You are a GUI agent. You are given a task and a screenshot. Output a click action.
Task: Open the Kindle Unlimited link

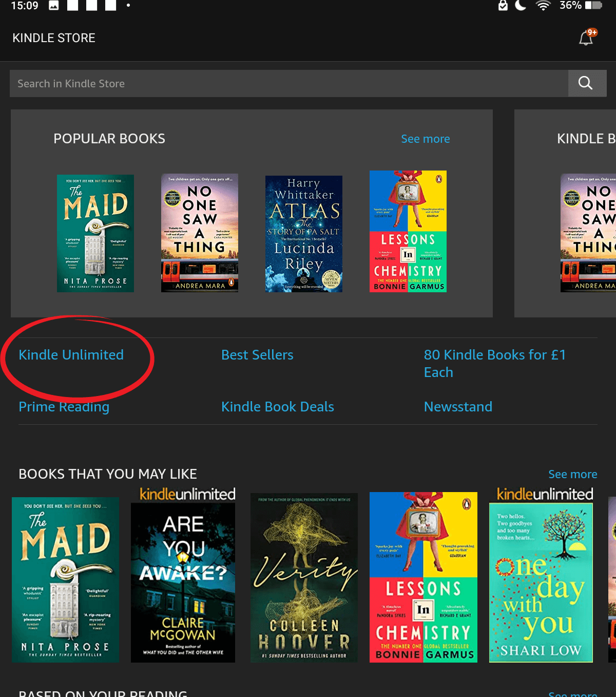(71, 355)
